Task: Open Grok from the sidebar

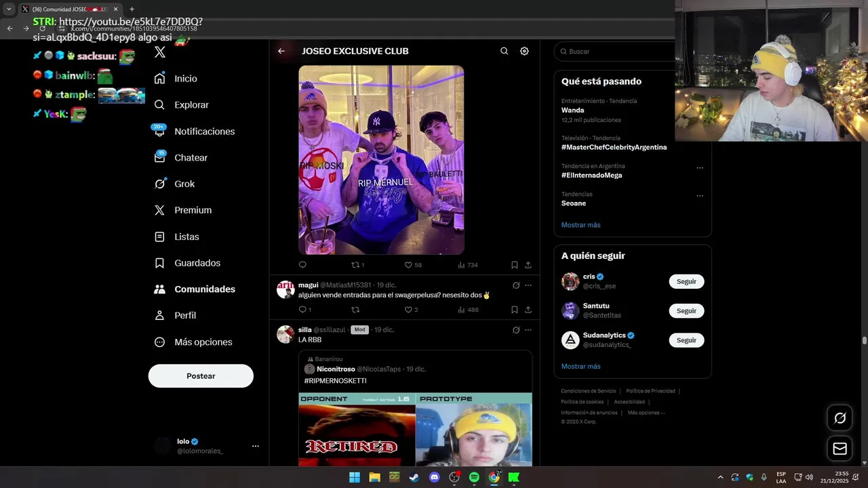Action: [x=175, y=184]
